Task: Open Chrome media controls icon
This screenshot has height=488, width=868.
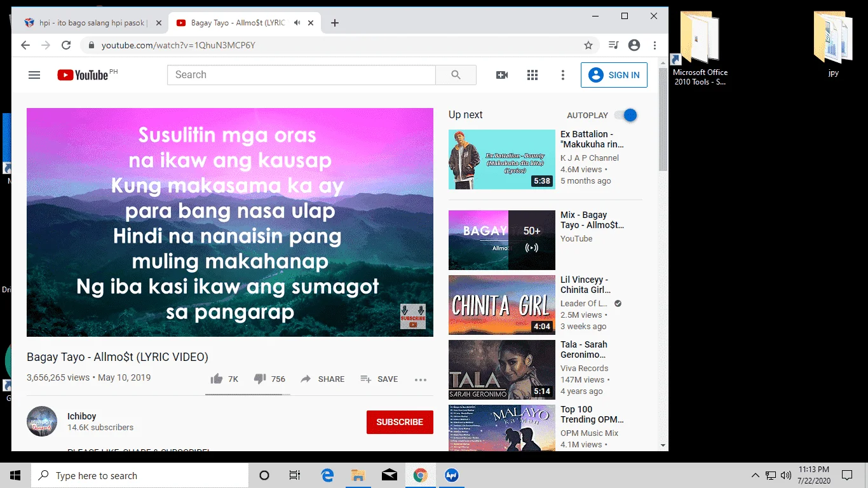Action: click(613, 45)
